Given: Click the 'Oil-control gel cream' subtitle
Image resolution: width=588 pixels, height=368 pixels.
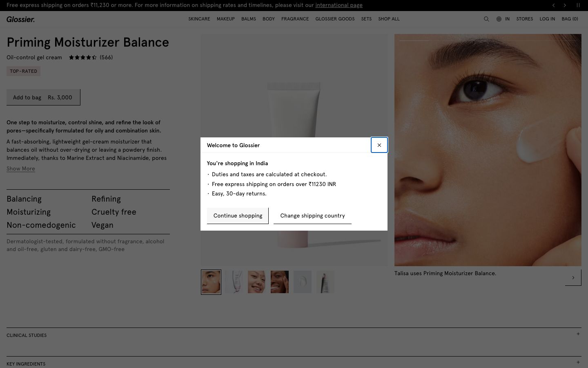Looking at the screenshot, I should click(x=34, y=57).
